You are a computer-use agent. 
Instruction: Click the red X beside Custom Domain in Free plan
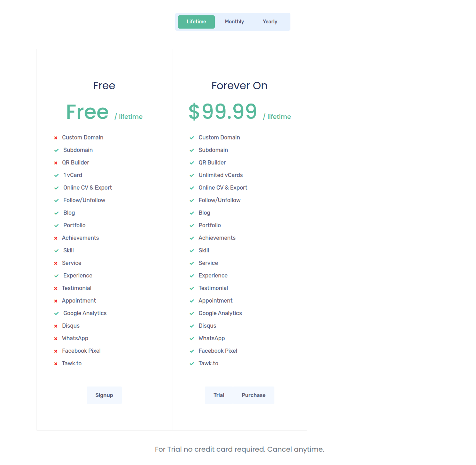[x=56, y=138]
